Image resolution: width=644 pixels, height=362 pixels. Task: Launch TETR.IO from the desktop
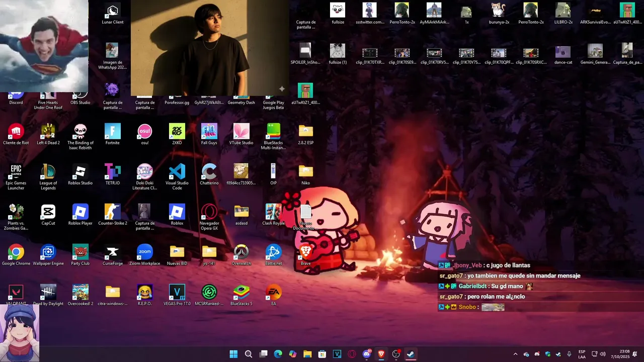113,175
